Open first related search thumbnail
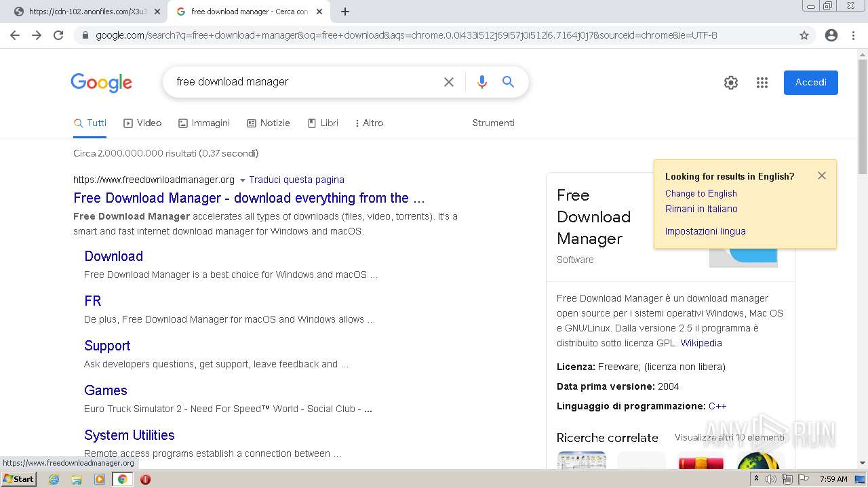Viewport: 868px width, 488px height. click(581, 460)
